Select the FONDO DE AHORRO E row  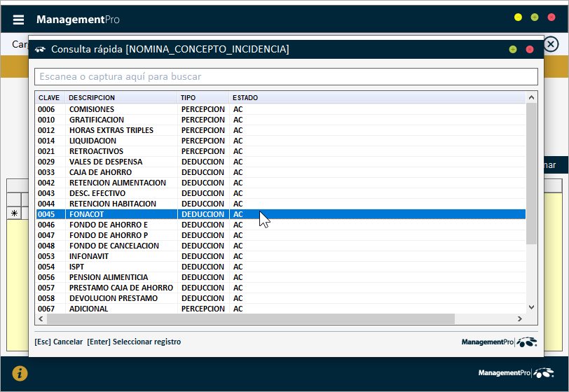pyautogui.click(x=280, y=225)
